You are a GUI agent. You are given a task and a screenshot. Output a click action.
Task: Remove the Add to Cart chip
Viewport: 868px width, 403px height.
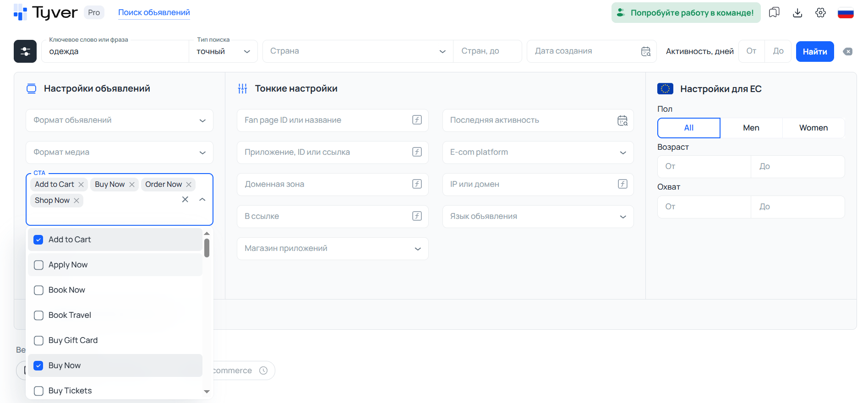pos(81,185)
